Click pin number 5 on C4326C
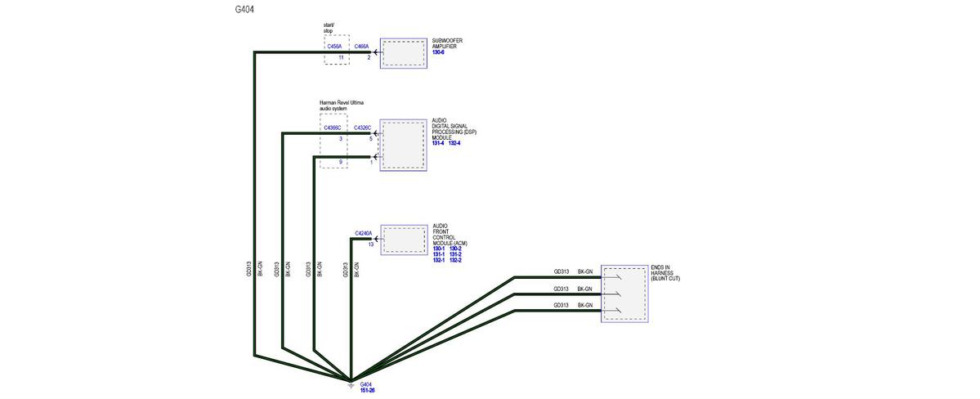Screen dimensions: 980x399 pos(370,139)
